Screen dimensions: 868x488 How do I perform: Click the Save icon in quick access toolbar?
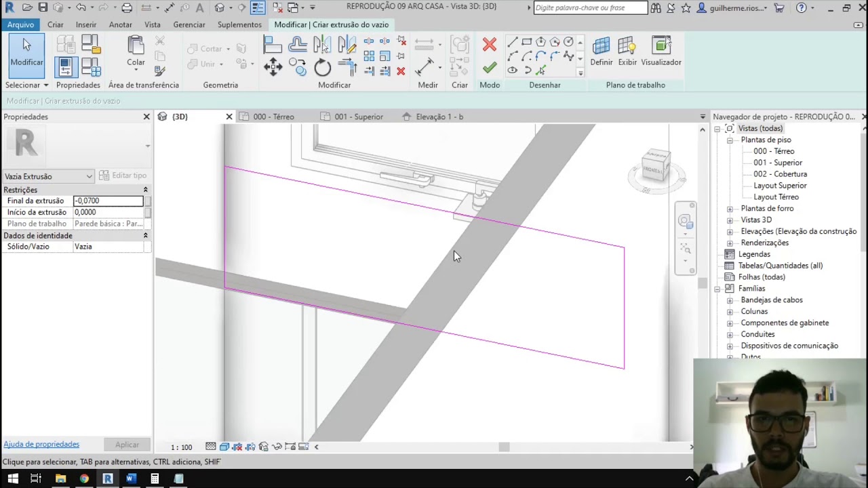point(43,7)
